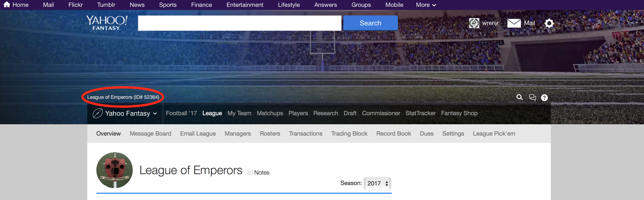Open Lifestyle in top bar
Viewport: 644px width, 200px height.
[289, 5]
